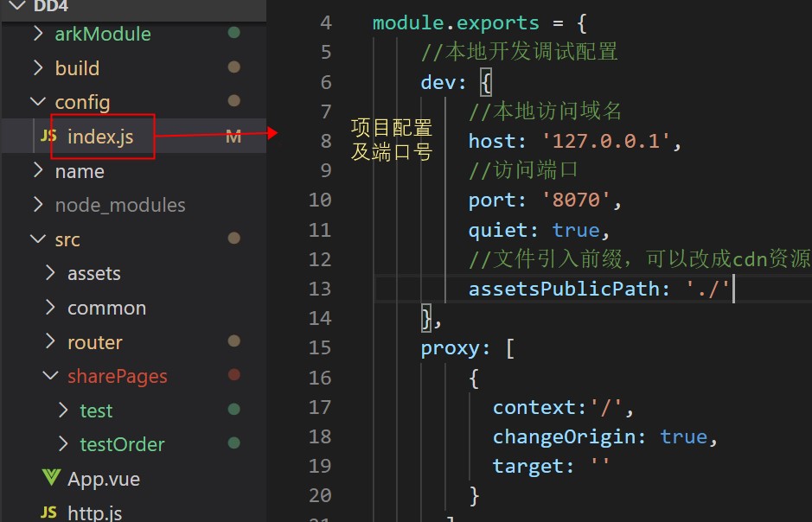The width and height of the screenshot is (812, 522).
Task: Select the test folder name
Action: pyautogui.click(x=96, y=411)
